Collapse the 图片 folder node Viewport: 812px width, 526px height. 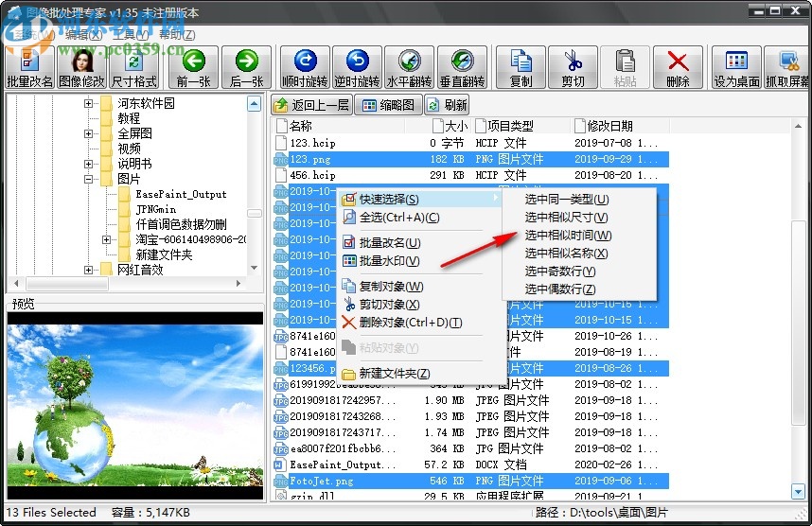(x=88, y=179)
